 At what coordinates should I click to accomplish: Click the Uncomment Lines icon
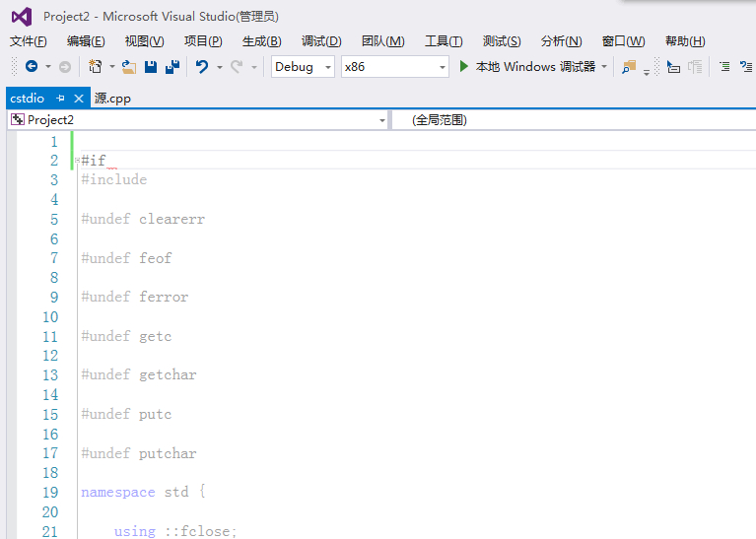tap(746, 67)
